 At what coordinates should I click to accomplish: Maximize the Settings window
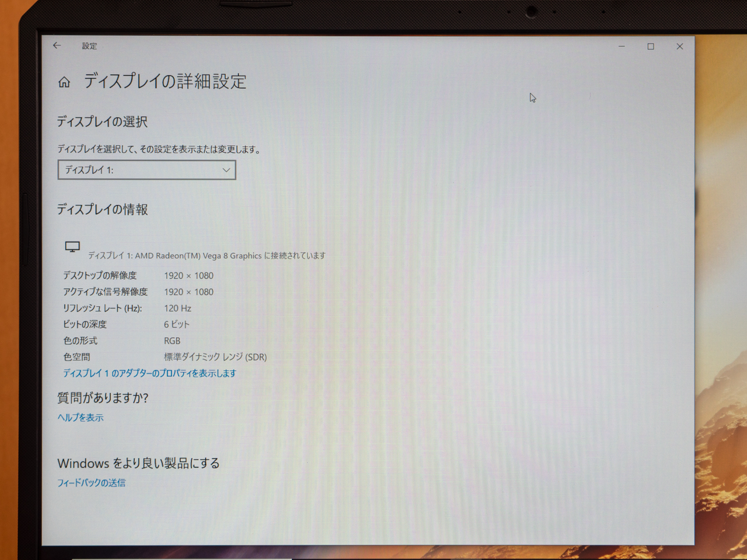pyautogui.click(x=651, y=46)
